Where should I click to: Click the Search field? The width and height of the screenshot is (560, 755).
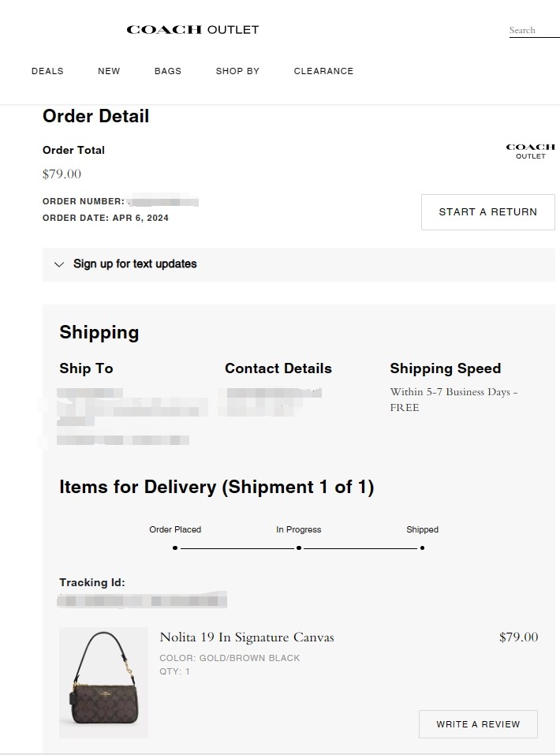(x=533, y=31)
